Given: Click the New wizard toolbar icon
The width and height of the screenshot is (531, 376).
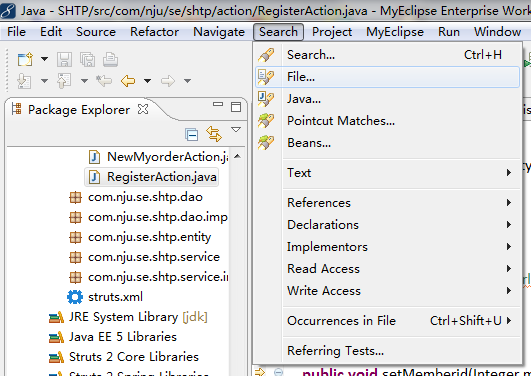Looking at the screenshot, I should (x=25, y=59).
